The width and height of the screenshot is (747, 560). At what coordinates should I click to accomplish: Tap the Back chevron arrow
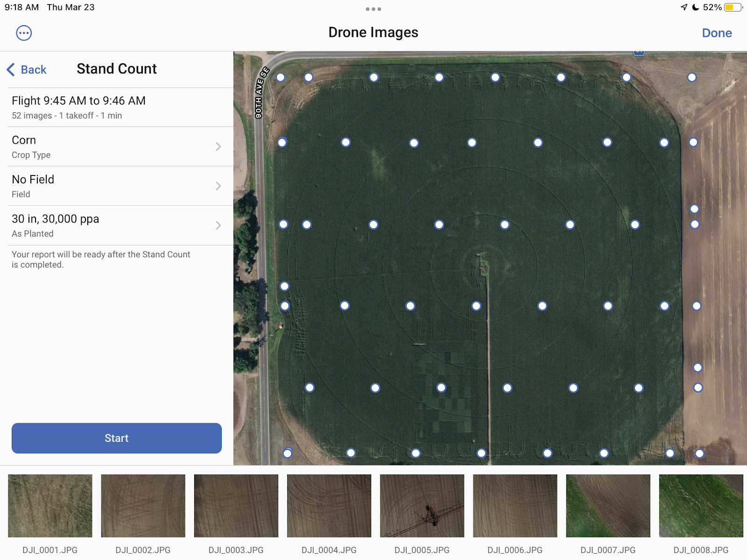(x=11, y=70)
